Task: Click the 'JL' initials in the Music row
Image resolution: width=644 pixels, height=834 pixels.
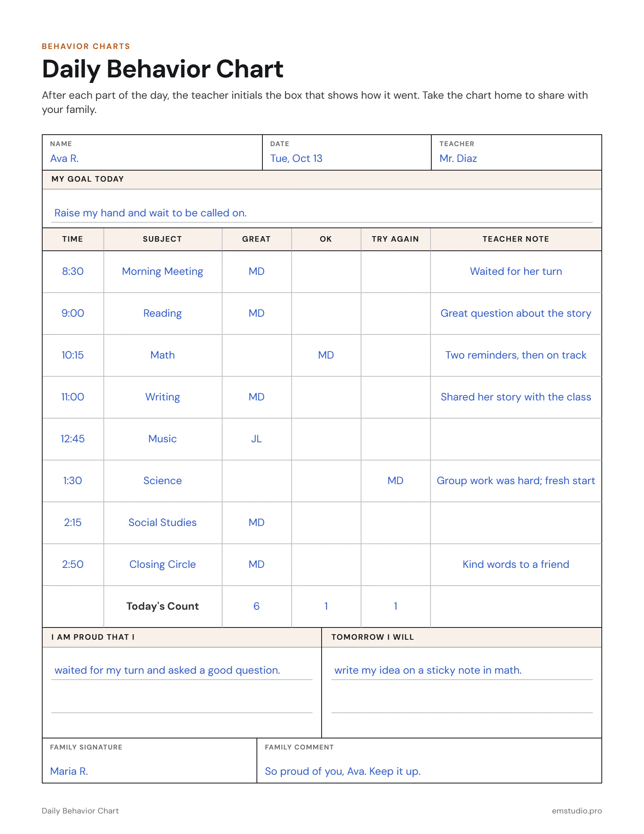Action: (x=256, y=439)
